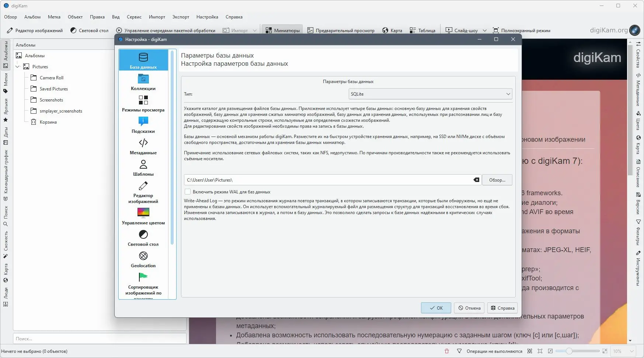
Task: Open the Настройка menu
Action: tap(207, 17)
